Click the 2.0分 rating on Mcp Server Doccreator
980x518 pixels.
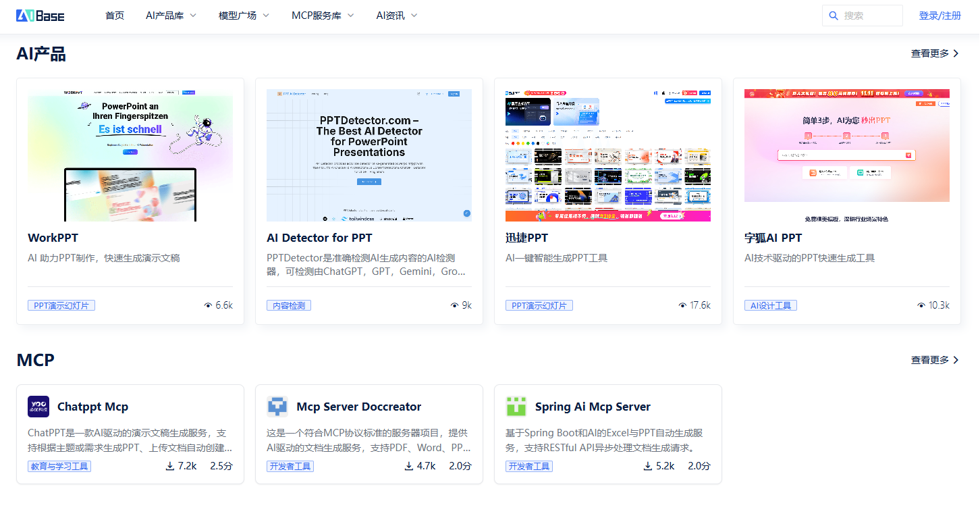460,466
